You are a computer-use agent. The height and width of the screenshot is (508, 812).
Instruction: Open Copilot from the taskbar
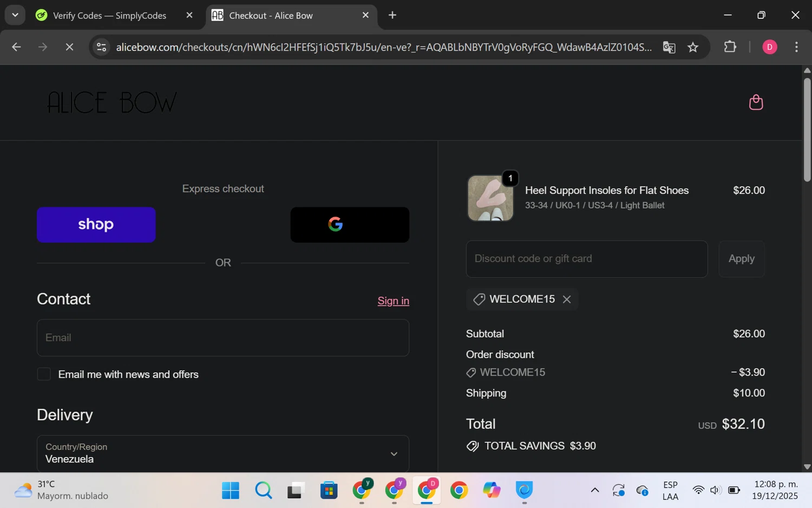click(492, 491)
